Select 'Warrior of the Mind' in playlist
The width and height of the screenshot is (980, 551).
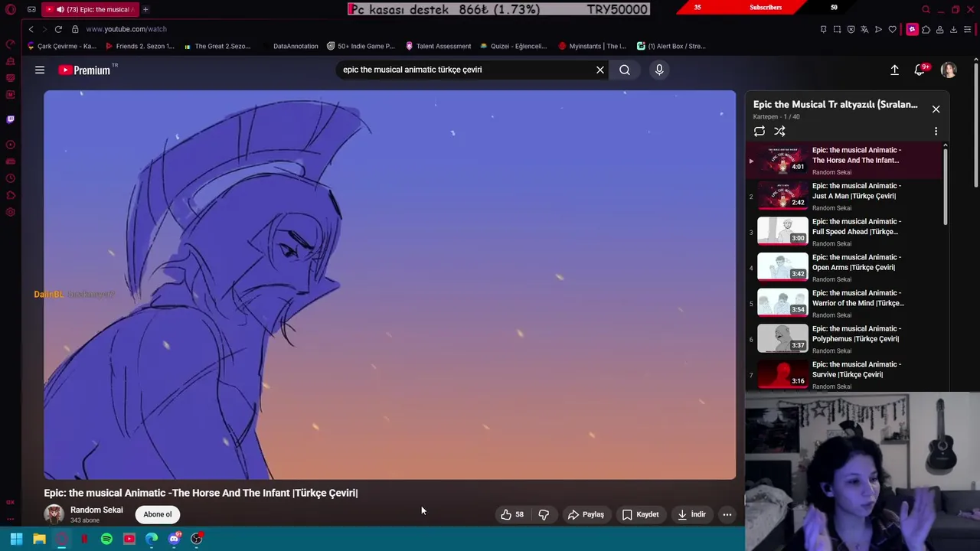click(x=843, y=304)
